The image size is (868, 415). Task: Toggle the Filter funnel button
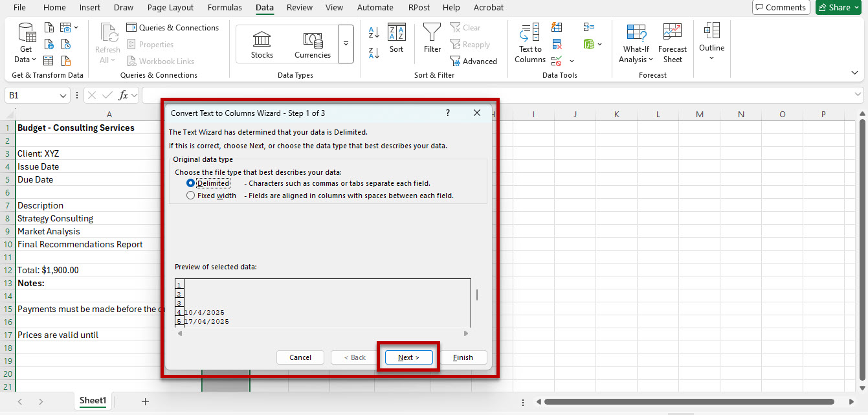pos(432,39)
